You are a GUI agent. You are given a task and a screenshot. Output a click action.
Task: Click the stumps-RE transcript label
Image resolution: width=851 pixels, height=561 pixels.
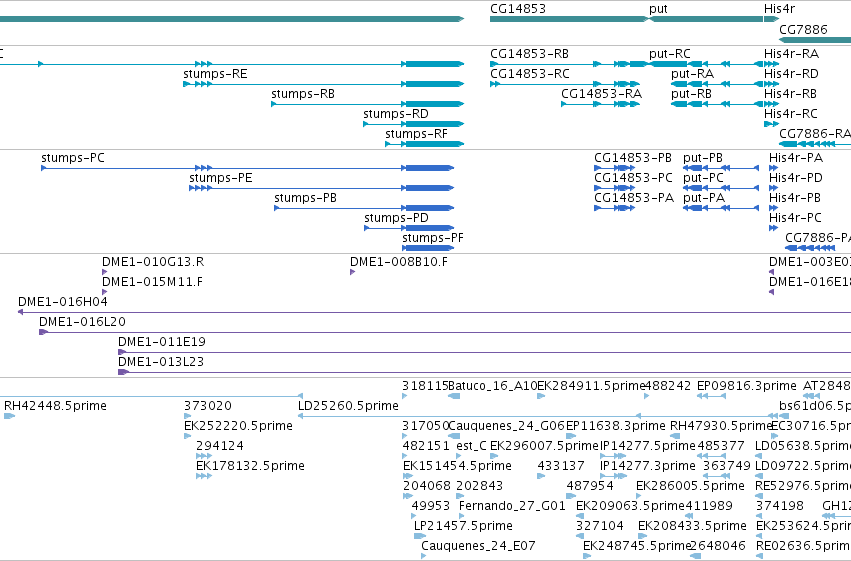[x=215, y=74]
